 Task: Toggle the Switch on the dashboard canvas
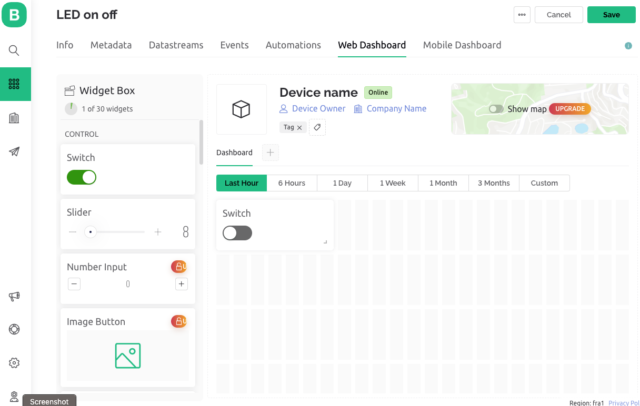tap(237, 233)
